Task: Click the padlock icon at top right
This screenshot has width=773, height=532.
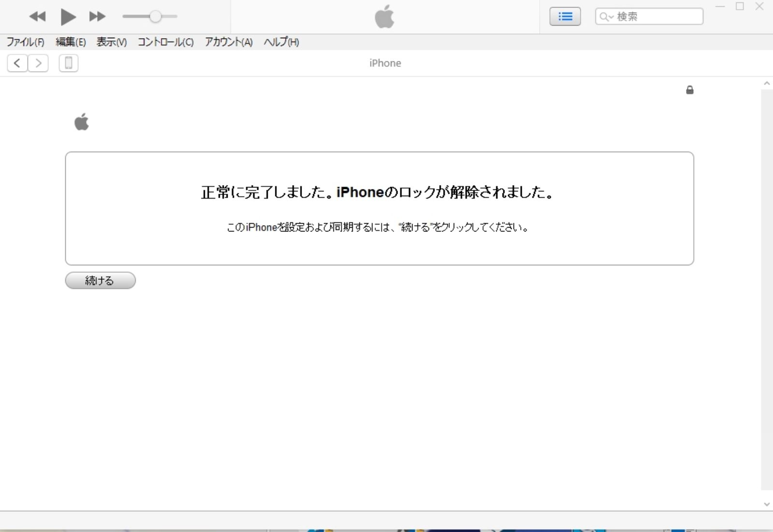Action: (690, 90)
